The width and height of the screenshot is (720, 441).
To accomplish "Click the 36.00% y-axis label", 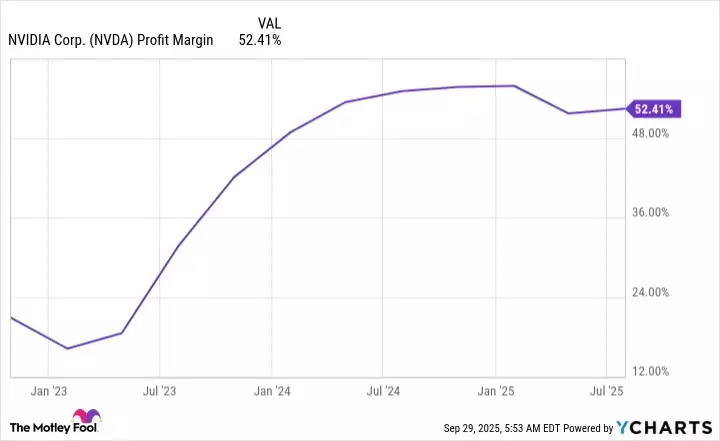I will (659, 212).
